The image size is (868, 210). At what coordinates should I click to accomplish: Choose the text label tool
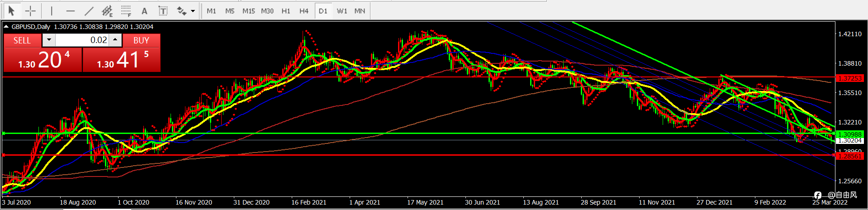pyautogui.click(x=163, y=11)
